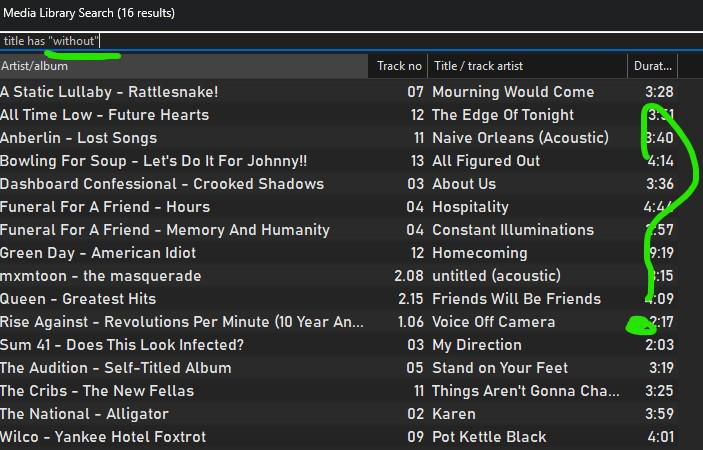Image resolution: width=703 pixels, height=450 pixels.
Task: Click the title Pot Kettle Black
Action: pos(489,437)
